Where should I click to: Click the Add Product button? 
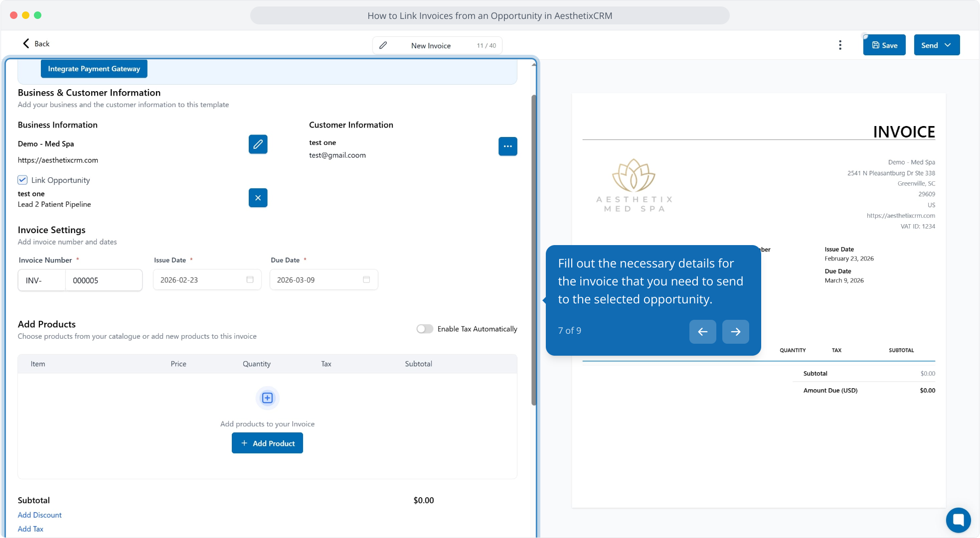[x=267, y=443]
